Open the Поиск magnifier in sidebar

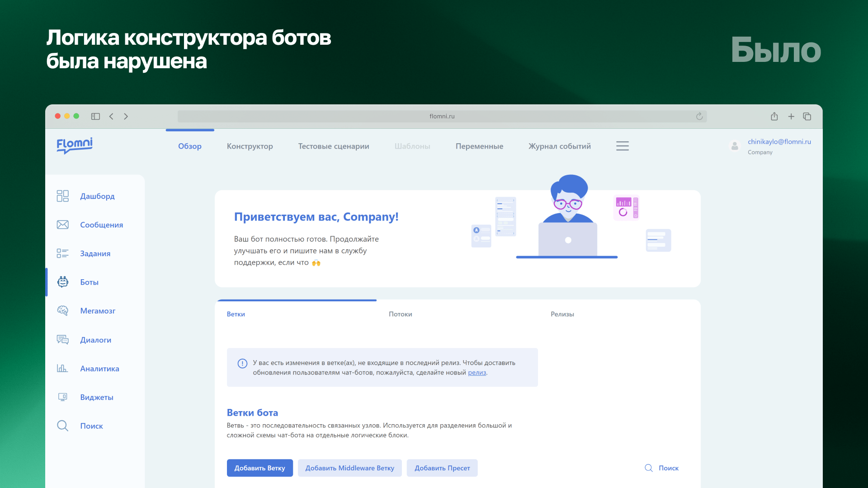62,426
